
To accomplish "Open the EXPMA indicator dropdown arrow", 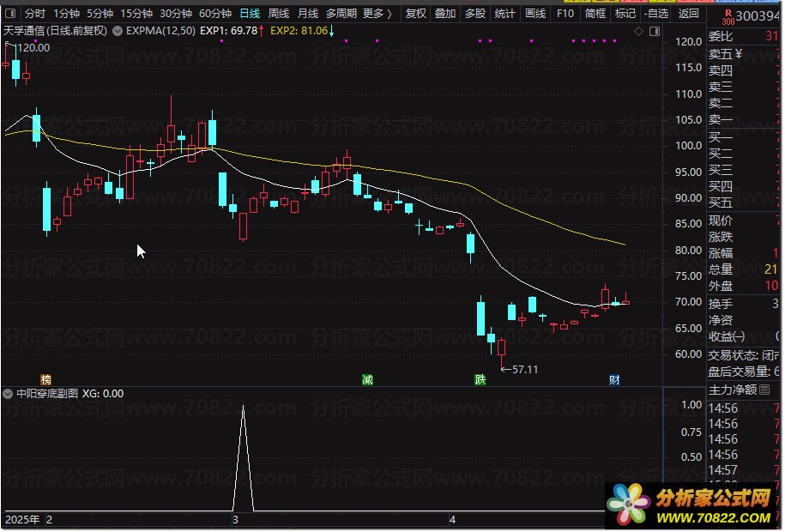I will pos(118,31).
